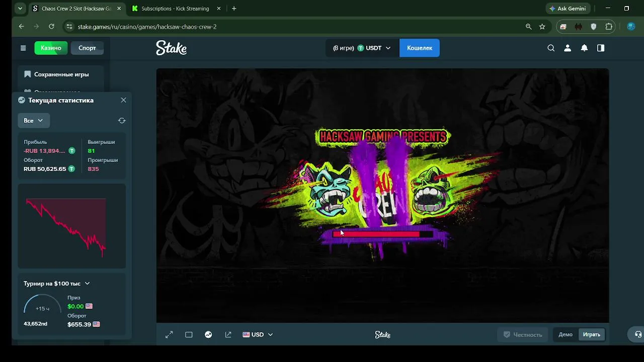
Task: Open the Chrome profile avatar
Action: [631, 27]
